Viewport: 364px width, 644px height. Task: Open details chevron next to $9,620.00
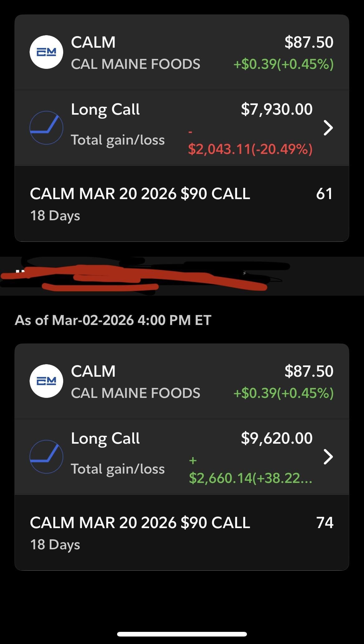coord(328,456)
